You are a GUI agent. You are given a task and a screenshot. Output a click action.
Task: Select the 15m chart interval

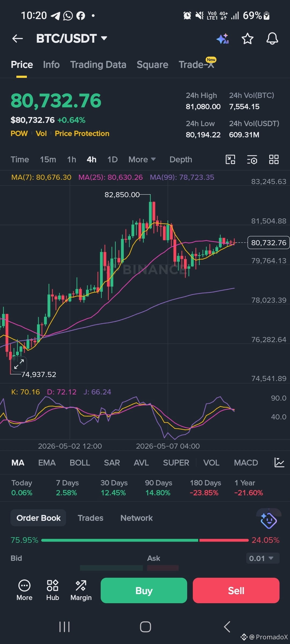48,159
